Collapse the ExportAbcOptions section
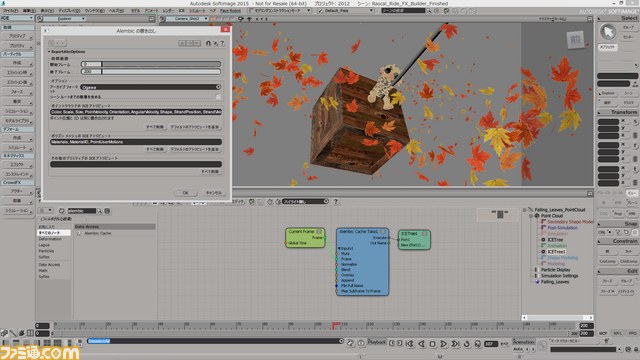The width and height of the screenshot is (640, 360). click(49, 52)
